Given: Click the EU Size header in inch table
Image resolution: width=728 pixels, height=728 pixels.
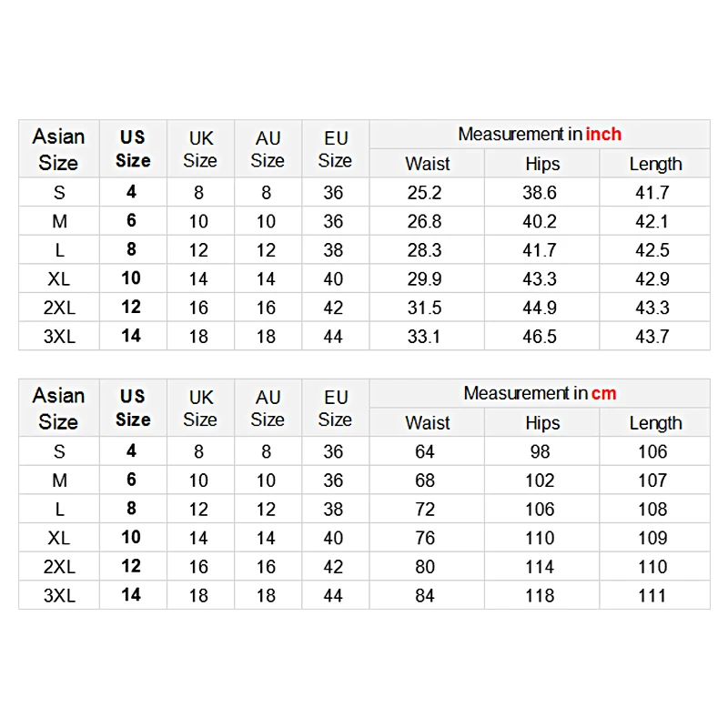Looking at the screenshot, I should [x=335, y=149].
